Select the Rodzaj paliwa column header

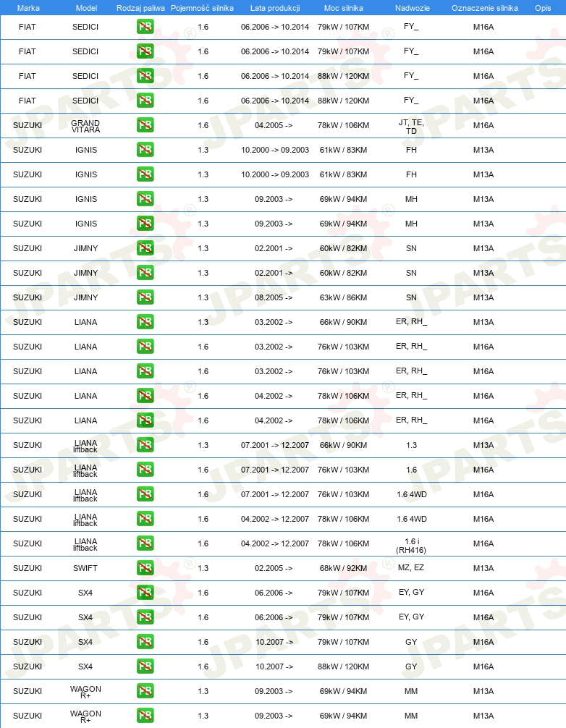(x=140, y=8)
